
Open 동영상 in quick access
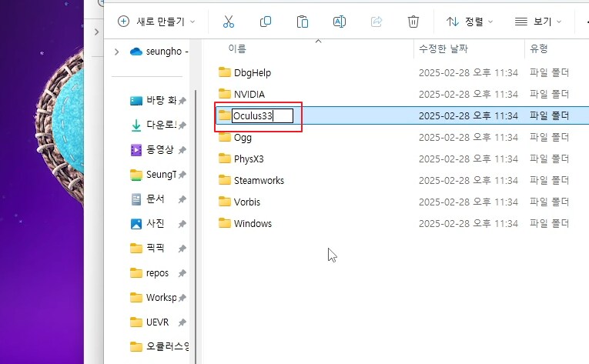tap(152, 149)
